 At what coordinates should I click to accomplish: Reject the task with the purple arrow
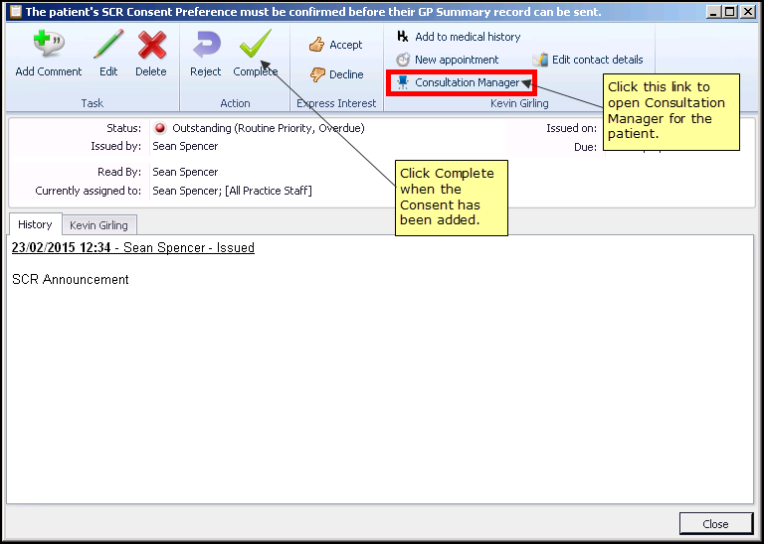205,45
